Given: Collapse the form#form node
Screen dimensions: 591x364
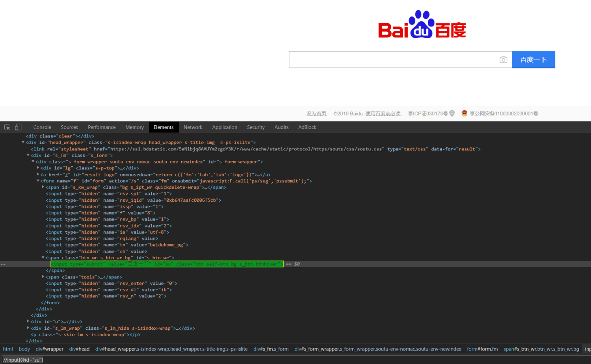Looking at the screenshot, I should coord(38,181).
